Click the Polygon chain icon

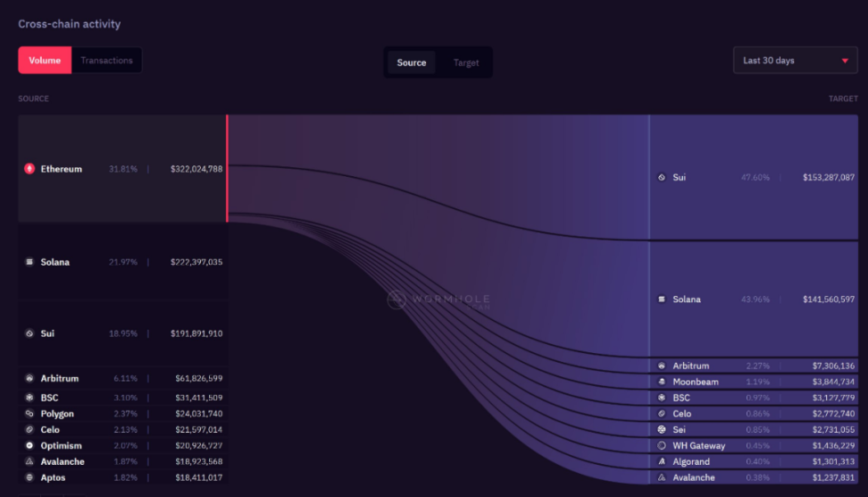[x=29, y=414]
